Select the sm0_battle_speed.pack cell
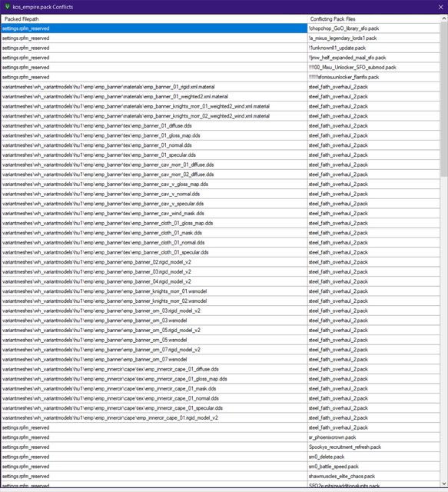Image resolution: width=448 pixels, height=492 pixels. [373, 466]
